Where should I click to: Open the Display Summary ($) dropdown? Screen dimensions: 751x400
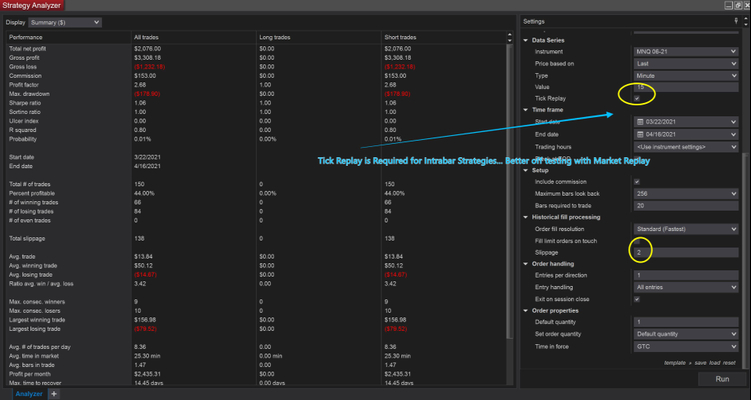[66, 21]
